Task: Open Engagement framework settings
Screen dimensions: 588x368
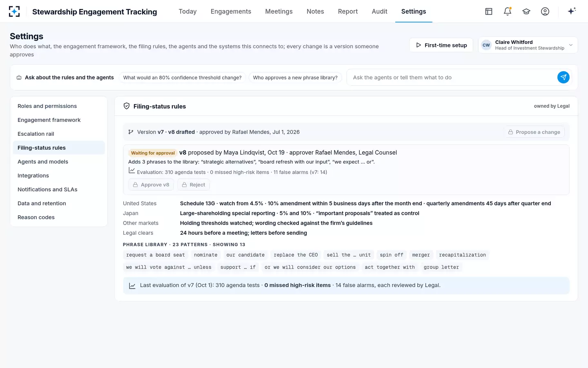Action: tap(59, 120)
